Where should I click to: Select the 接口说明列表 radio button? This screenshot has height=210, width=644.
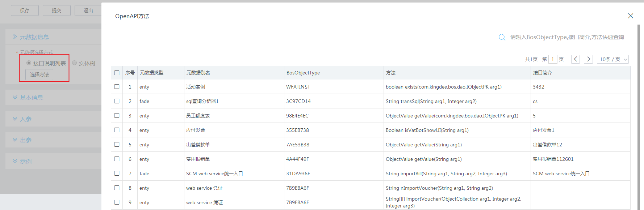point(29,63)
